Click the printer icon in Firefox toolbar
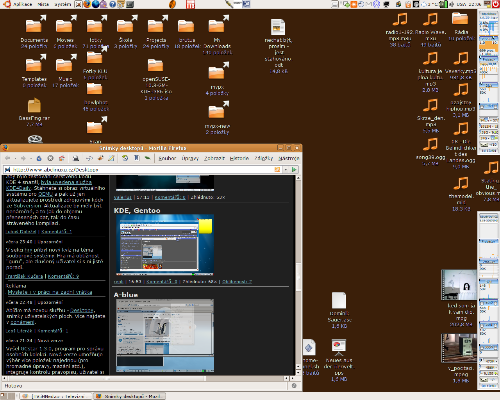 76,158
